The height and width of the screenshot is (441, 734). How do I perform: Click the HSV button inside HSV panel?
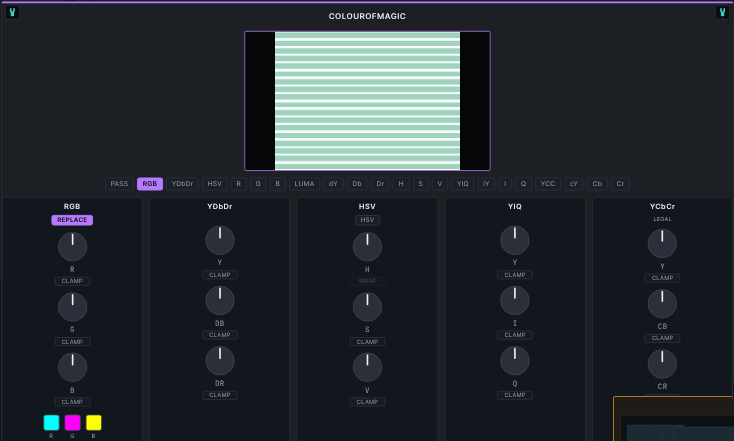pyautogui.click(x=367, y=220)
